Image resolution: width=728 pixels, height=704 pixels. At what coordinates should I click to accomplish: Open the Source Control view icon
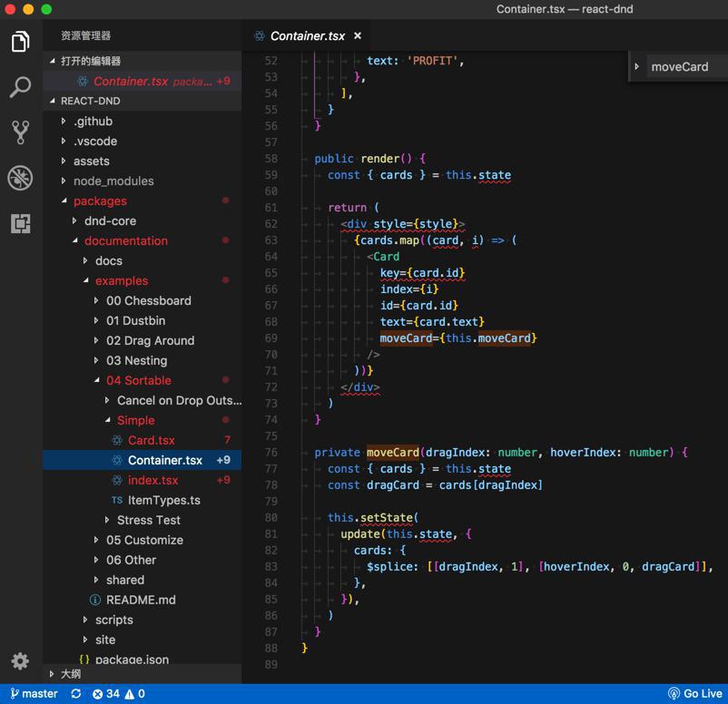pos(20,132)
